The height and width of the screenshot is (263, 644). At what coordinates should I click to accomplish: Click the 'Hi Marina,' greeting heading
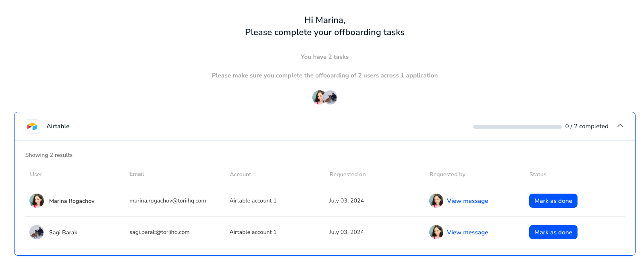(325, 20)
